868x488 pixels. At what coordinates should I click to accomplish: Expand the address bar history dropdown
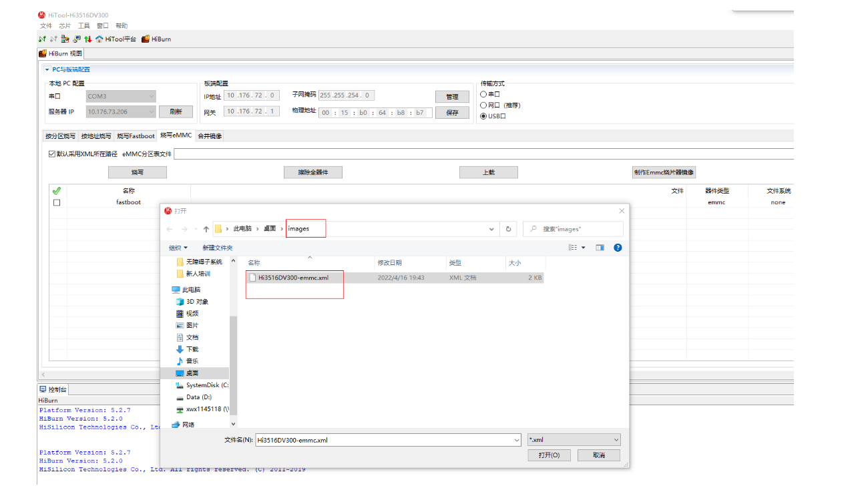pyautogui.click(x=492, y=229)
